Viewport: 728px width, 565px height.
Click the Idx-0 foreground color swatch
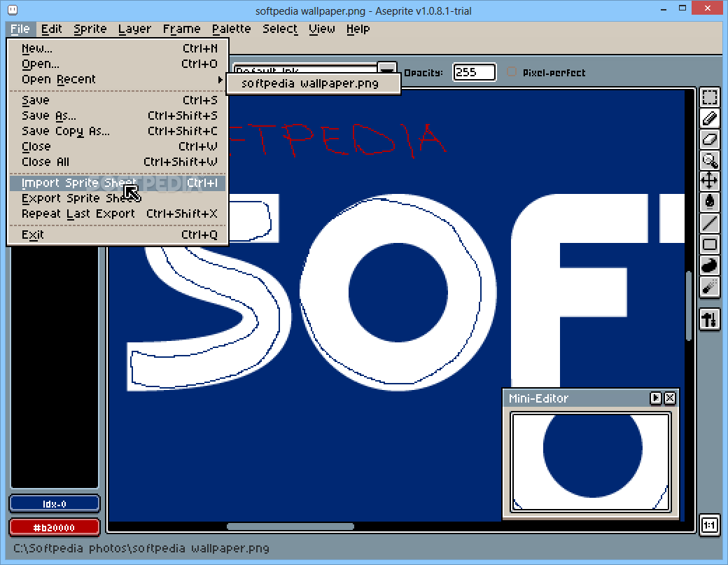coord(55,503)
